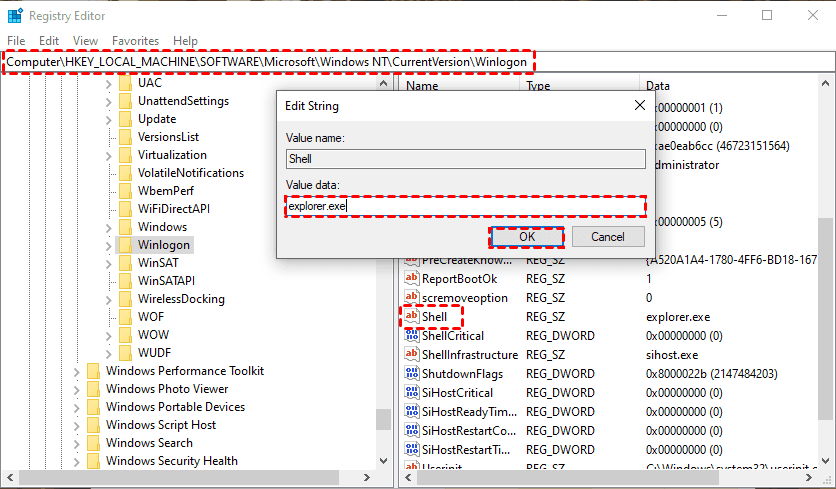Select the Windows Search folder icon
Screen dimensions: 836x489
(x=93, y=443)
